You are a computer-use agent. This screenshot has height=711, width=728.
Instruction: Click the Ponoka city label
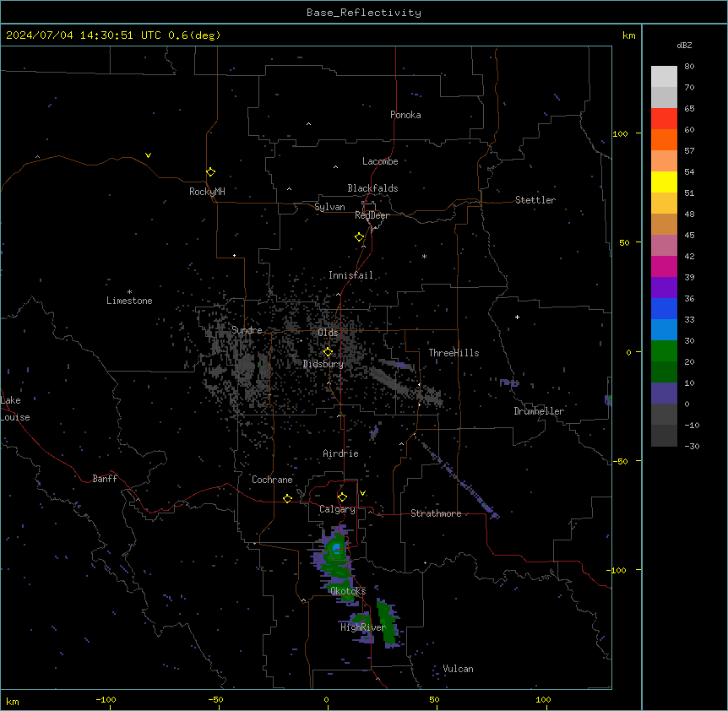point(405,115)
